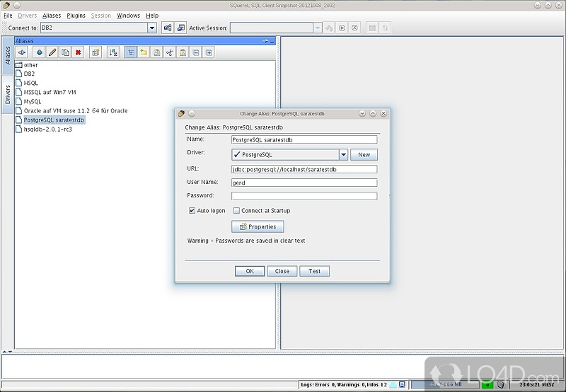Click the monitor log icon in status bar
The image size is (566, 392).
[402, 384]
